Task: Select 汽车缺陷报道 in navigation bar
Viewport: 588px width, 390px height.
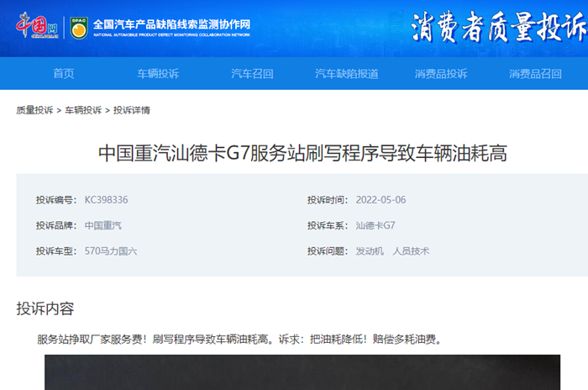Action: 346,74
